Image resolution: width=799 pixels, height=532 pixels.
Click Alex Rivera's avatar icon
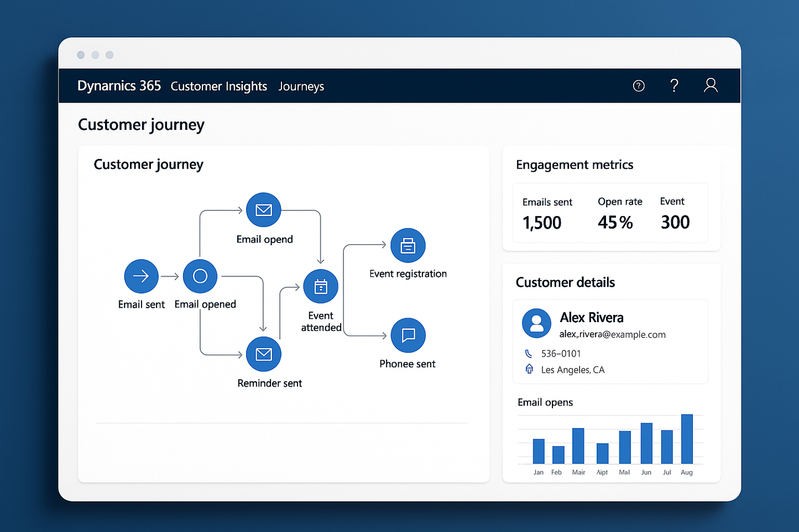pos(536,323)
